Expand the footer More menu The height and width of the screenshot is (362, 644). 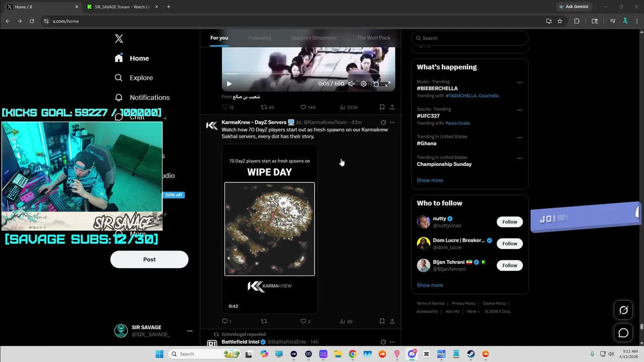(x=473, y=312)
